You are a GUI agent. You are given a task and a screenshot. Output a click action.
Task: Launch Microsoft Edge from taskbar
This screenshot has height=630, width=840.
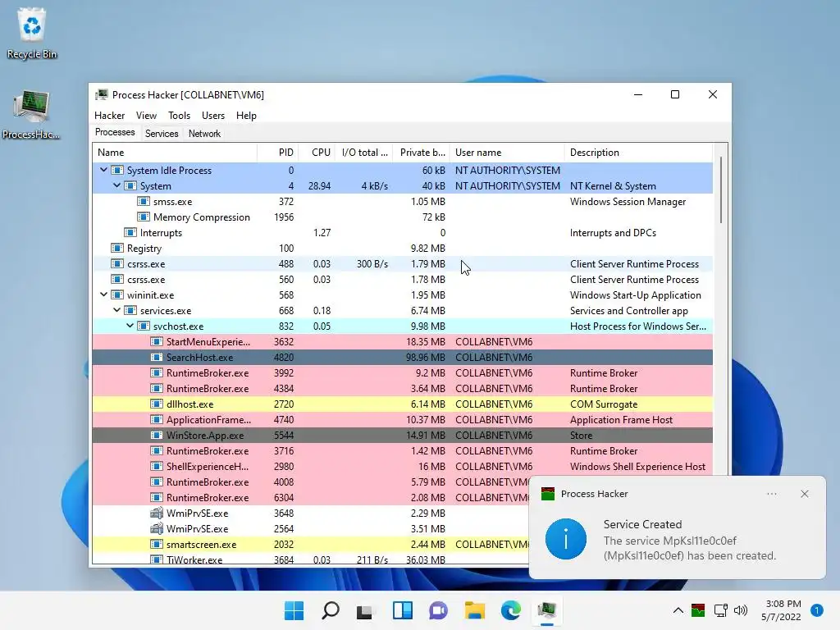pos(510,610)
